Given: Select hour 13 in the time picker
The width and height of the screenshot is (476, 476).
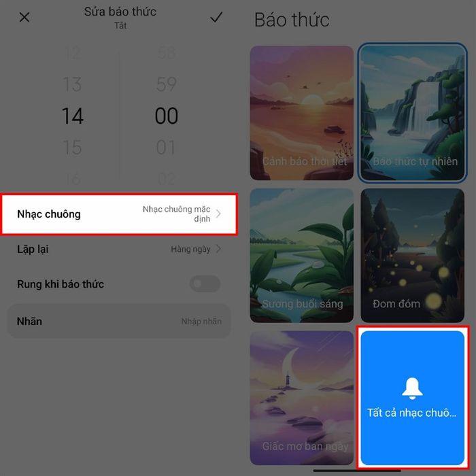Looking at the screenshot, I should (72, 84).
